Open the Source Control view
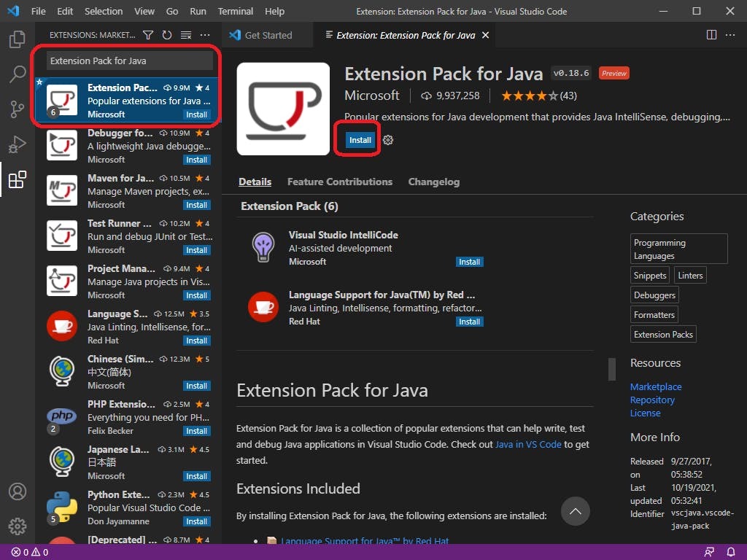This screenshot has height=560, width=747. pos(18,109)
